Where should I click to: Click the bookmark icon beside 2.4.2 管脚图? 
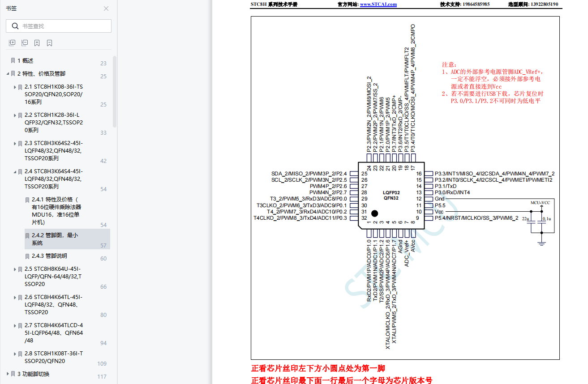click(x=27, y=235)
